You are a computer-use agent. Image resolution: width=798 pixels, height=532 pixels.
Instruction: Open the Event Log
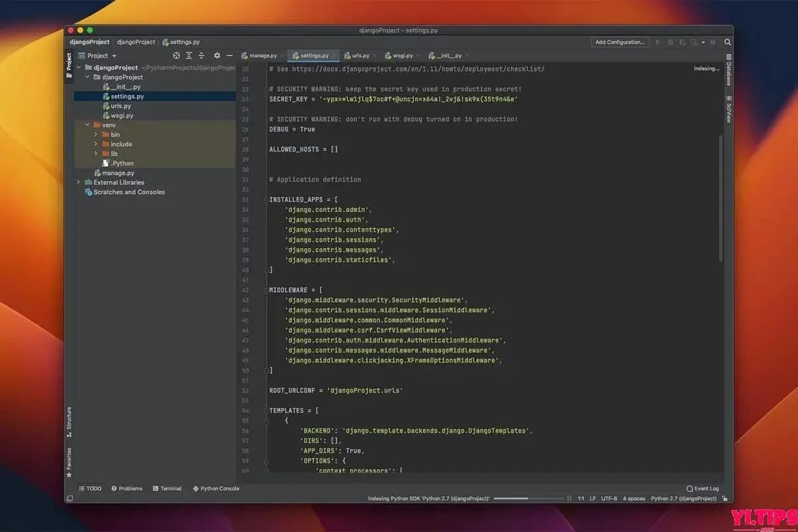[x=702, y=488]
